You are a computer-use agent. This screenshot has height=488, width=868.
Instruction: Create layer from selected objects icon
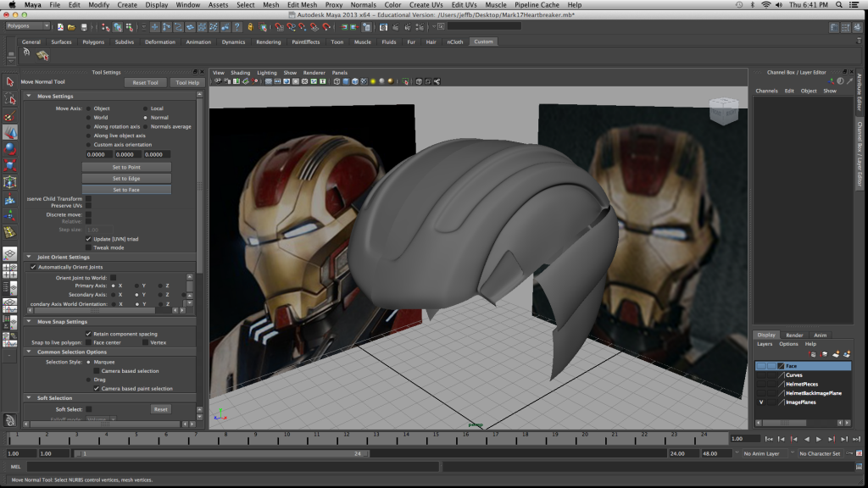click(x=847, y=354)
